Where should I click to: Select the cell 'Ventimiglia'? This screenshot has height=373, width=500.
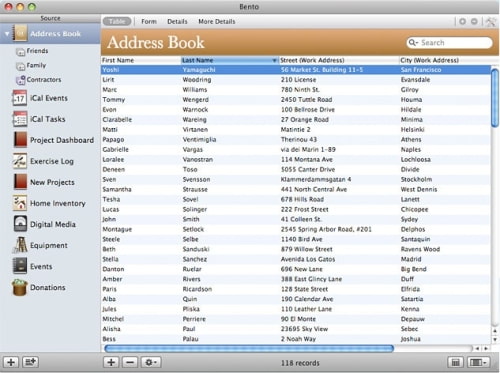tap(199, 140)
